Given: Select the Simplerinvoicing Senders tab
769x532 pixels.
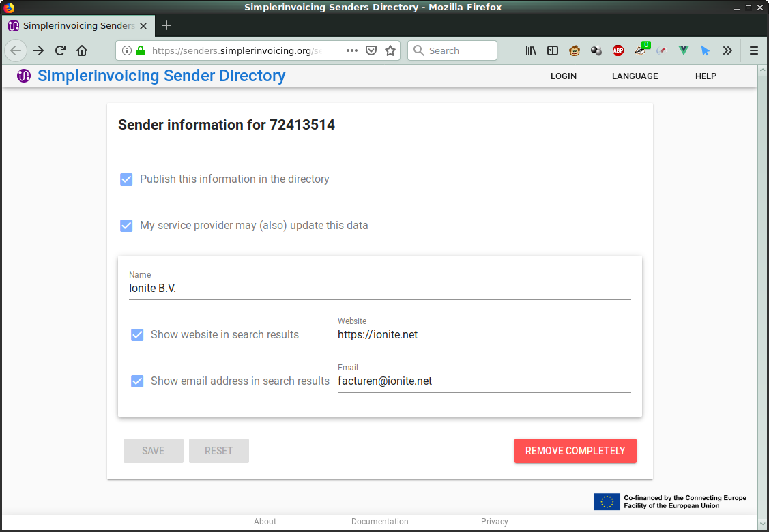Looking at the screenshot, I should tap(78, 25).
